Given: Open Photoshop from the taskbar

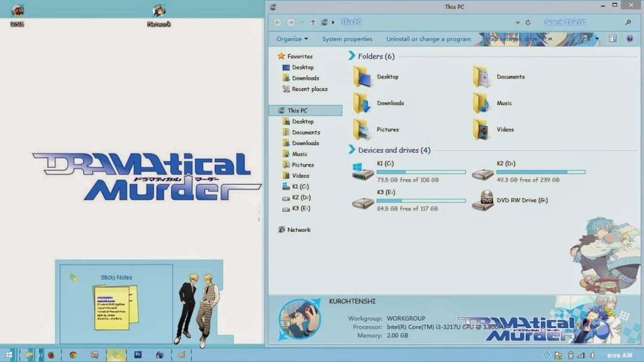Looking at the screenshot, I should (x=137, y=355).
